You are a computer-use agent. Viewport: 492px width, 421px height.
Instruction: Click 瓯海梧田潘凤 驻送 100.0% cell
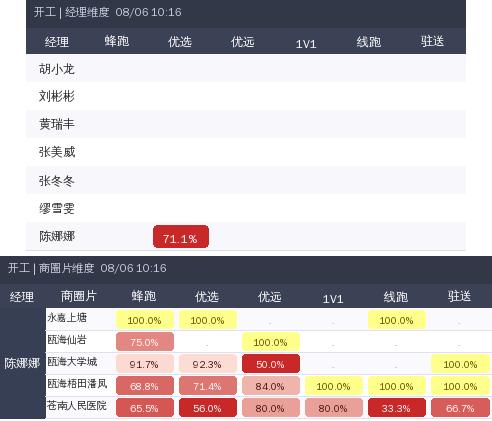[461, 386]
